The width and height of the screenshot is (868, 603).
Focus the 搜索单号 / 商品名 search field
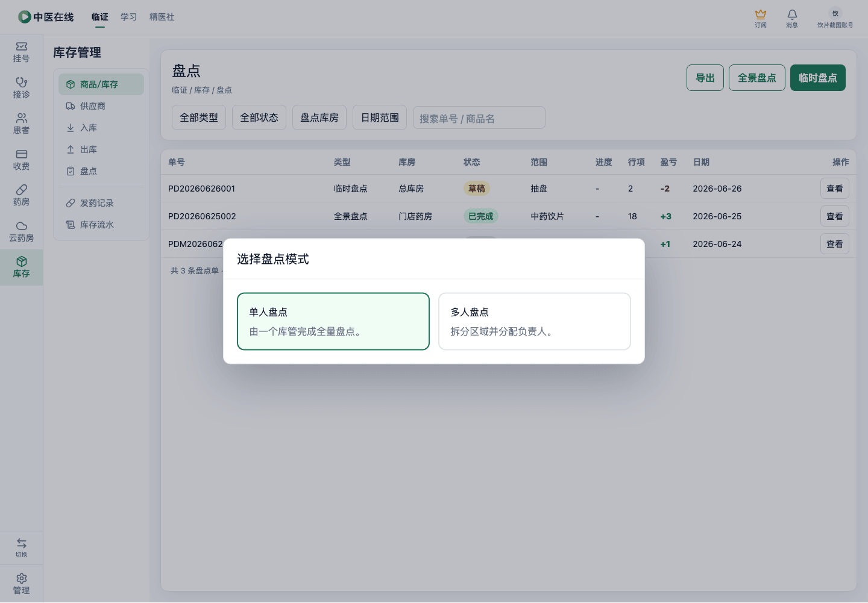coord(479,118)
